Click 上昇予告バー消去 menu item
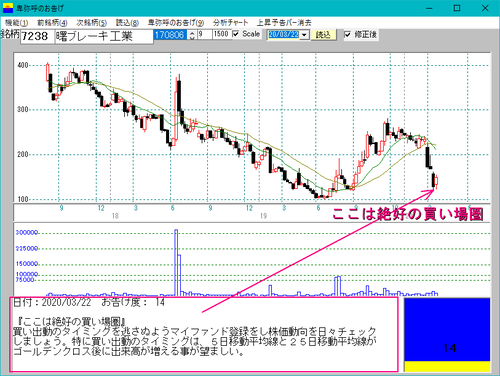 point(284,23)
